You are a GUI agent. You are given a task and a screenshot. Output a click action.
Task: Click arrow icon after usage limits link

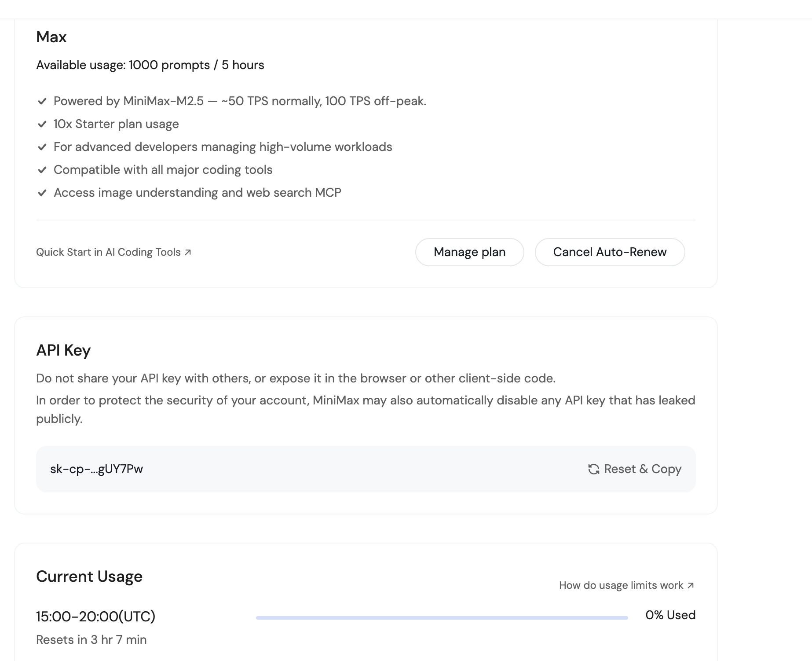coord(691,585)
